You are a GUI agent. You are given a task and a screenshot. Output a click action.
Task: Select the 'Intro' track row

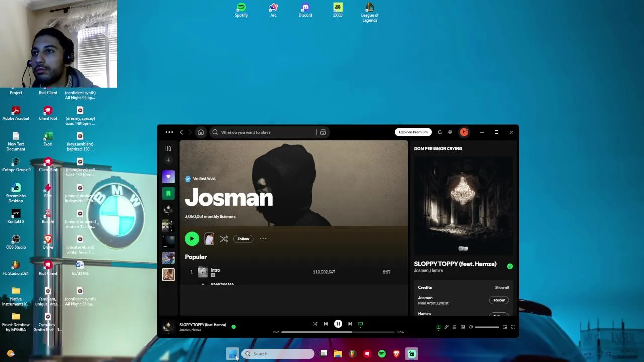tap(293, 272)
